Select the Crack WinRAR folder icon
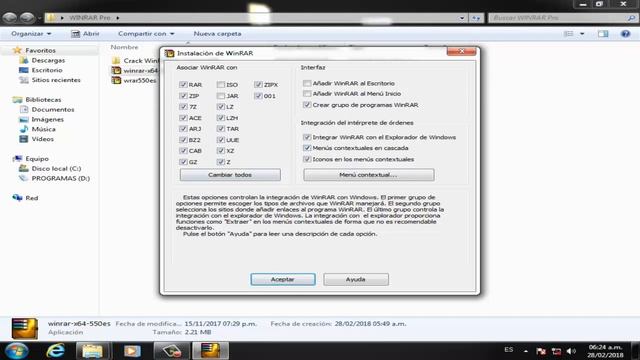Viewport: 640px width, 360px height. 116,60
